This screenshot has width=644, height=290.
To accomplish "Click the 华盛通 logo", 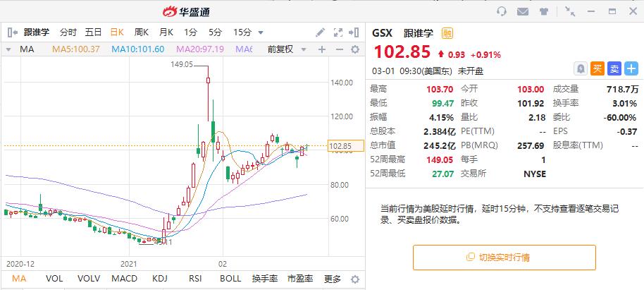I will (186, 11).
